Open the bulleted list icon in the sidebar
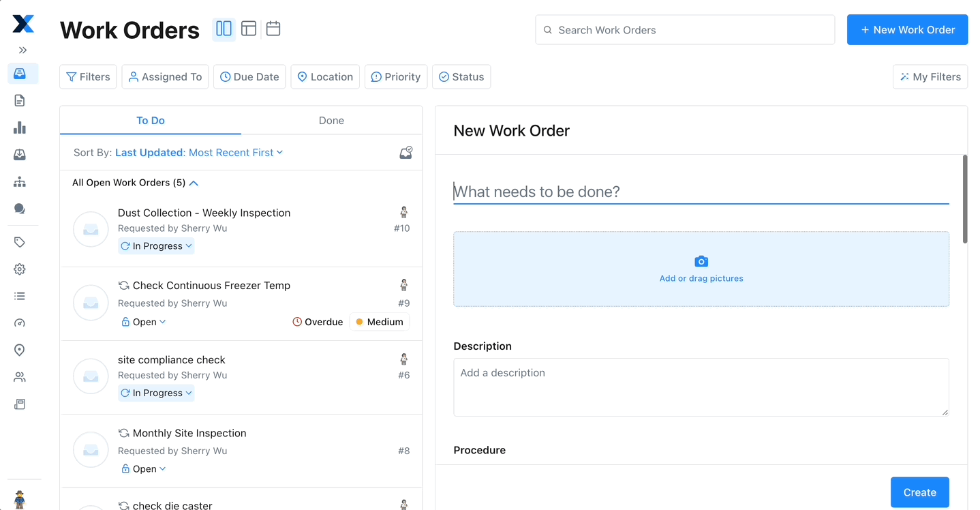The height and width of the screenshot is (510, 980). pos(20,296)
